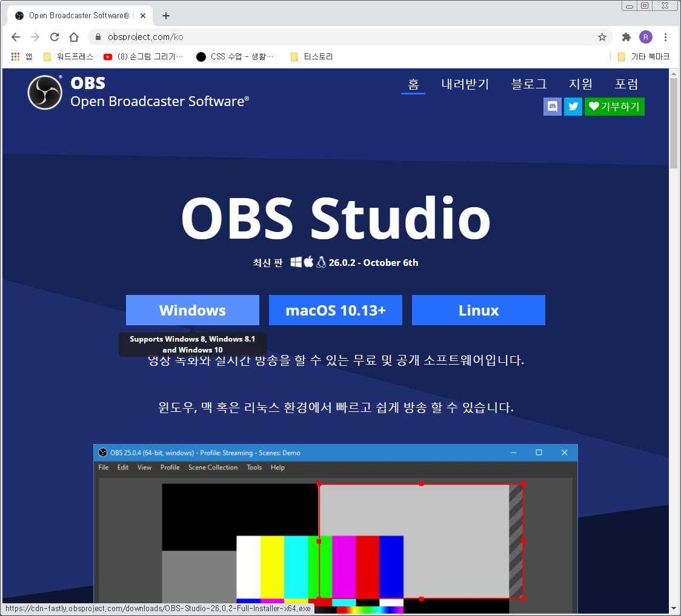Open the 홈 navigation item
The width and height of the screenshot is (681, 616).
413,84
